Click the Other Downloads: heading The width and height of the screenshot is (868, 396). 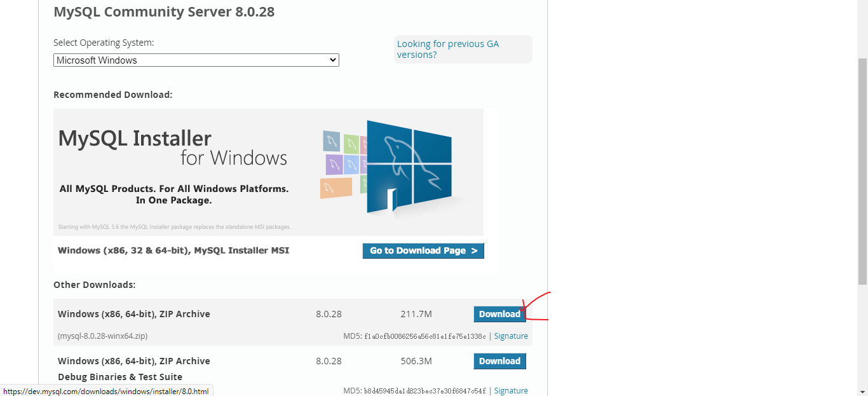pyautogui.click(x=95, y=285)
